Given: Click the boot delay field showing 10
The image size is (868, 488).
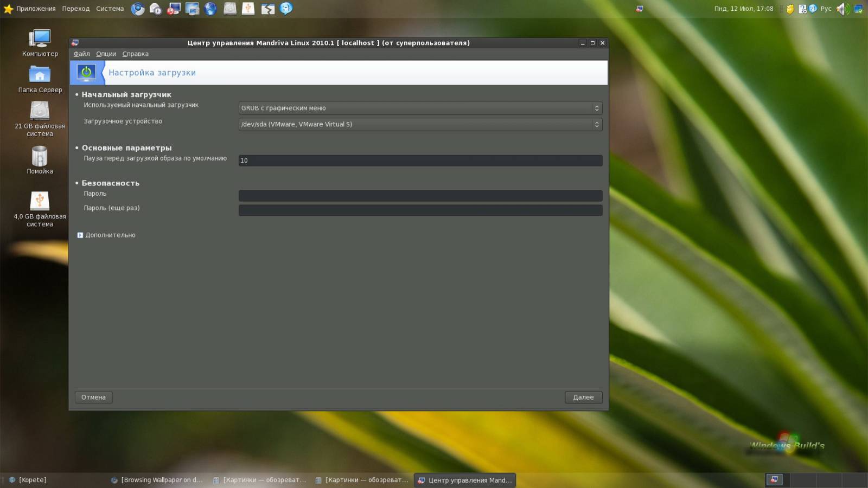Looking at the screenshot, I should click(420, 160).
